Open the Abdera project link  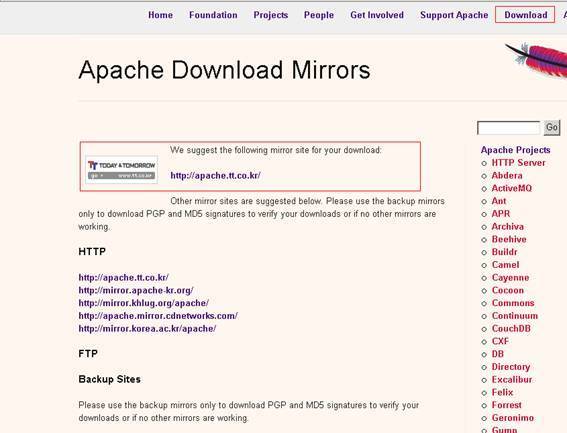(x=507, y=175)
